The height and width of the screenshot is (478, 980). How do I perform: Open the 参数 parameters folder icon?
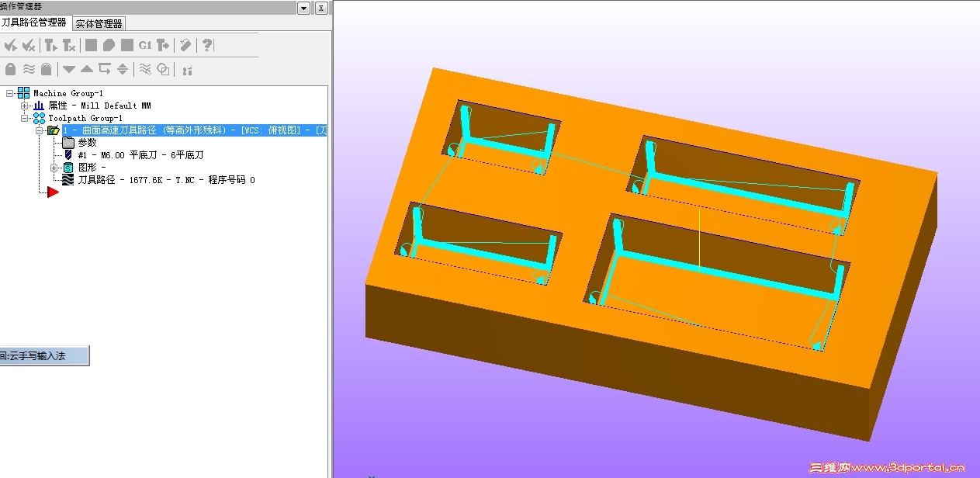[x=68, y=143]
